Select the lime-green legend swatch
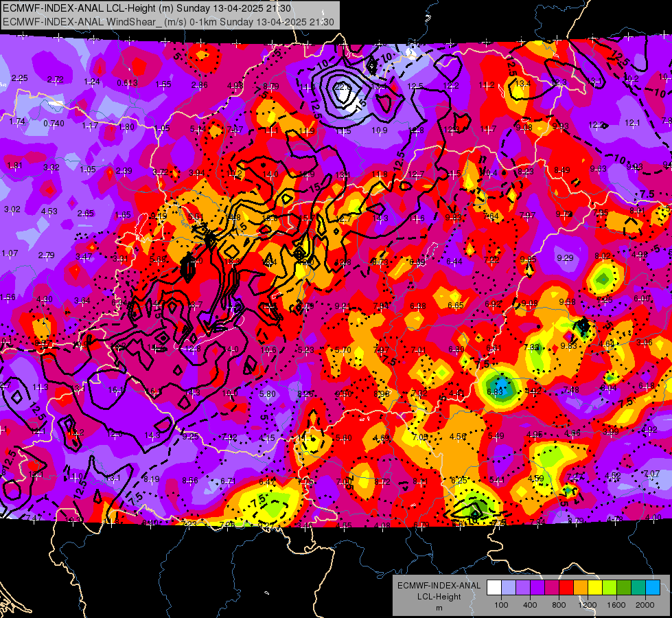 pyautogui.click(x=610, y=588)
